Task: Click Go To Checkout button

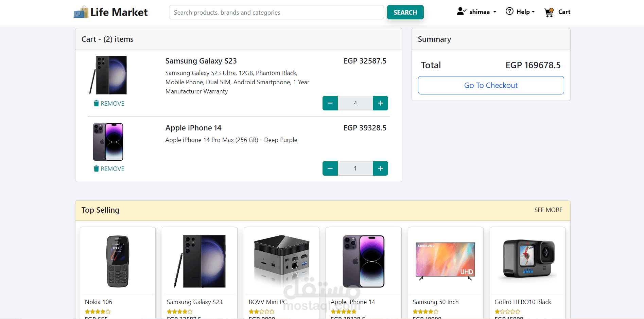Action: point(491,85)
